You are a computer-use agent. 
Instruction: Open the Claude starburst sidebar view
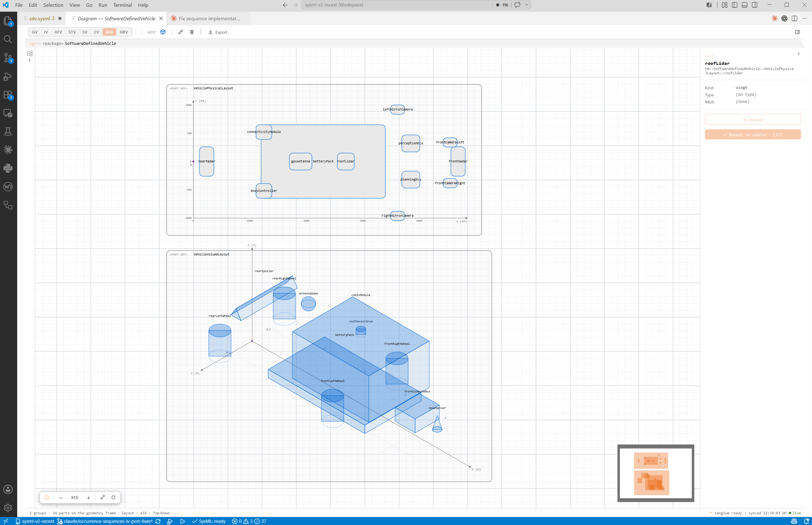coord(8,150)
